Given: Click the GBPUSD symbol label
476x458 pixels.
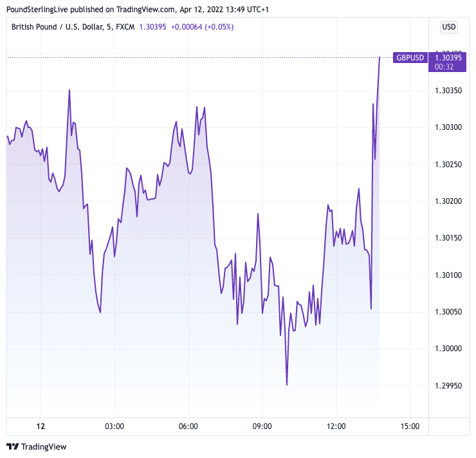Looking at the screenshot, I should click(x=410, y=58).
